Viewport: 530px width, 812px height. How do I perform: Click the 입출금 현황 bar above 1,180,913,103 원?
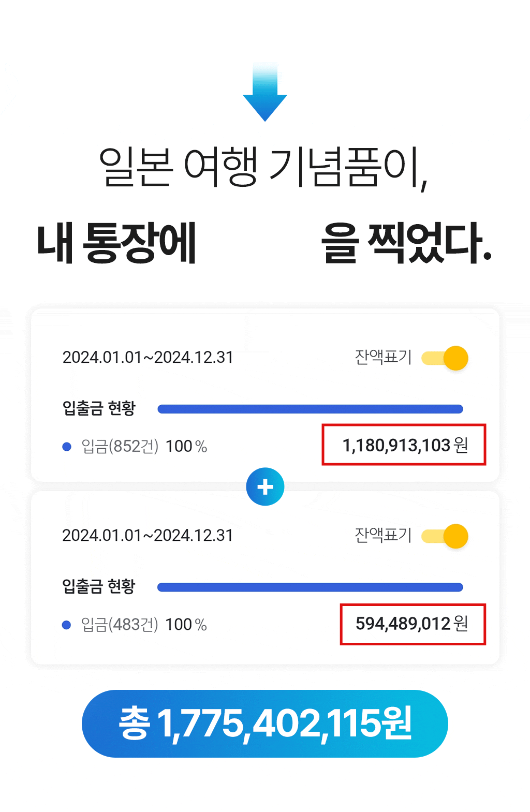[310, 409]
